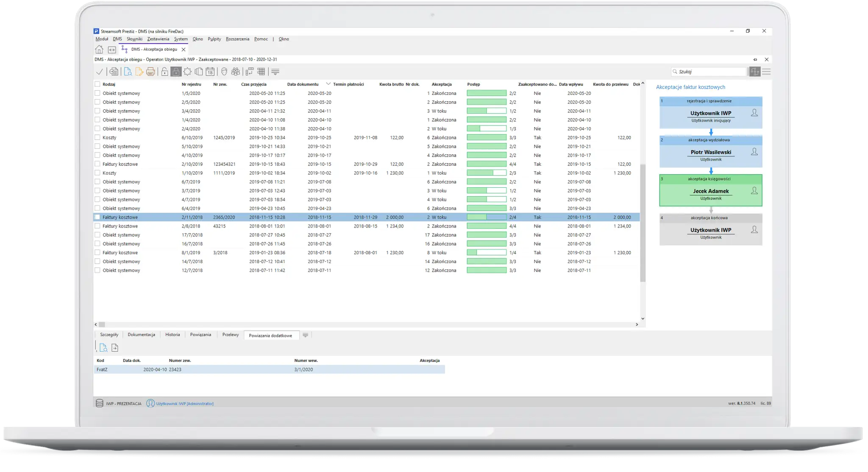Click the user group icon in toolbar
The height and width of the screenshot is (472, 868).
tap(236, 72)
